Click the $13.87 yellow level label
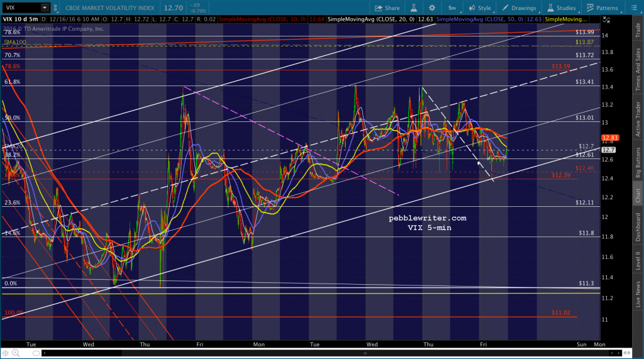 pyautogui.click(x=584, y=42)
